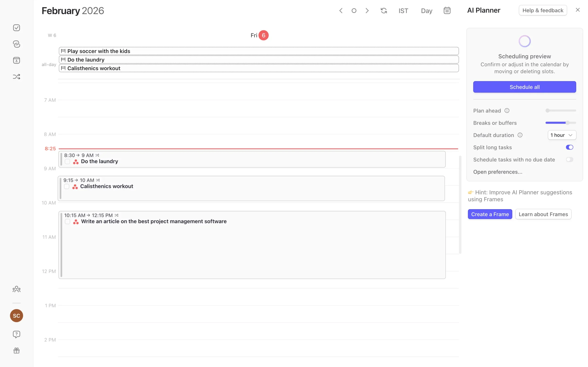Click Create a Frame
The image size is (588, 367).
[490, 214]
